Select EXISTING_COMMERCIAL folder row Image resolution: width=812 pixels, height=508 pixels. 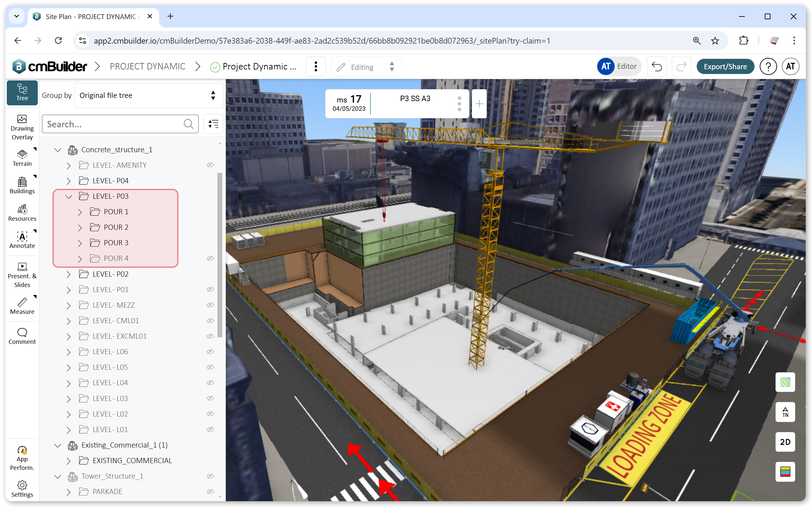tap(132, 460)
